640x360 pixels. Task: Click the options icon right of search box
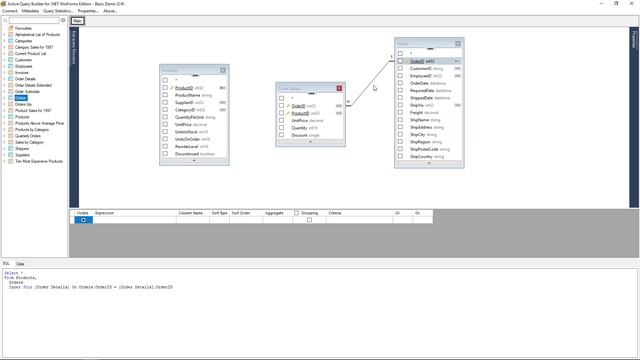[x=63, y=20]
